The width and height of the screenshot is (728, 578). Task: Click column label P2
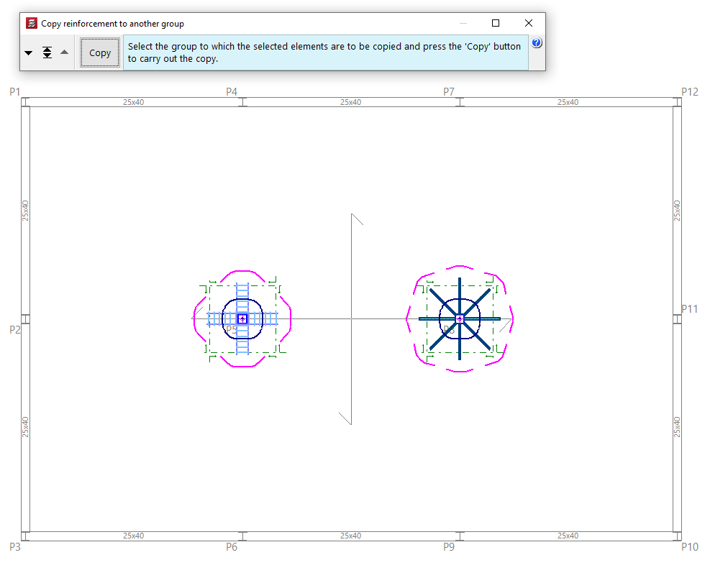pos(15,330)
